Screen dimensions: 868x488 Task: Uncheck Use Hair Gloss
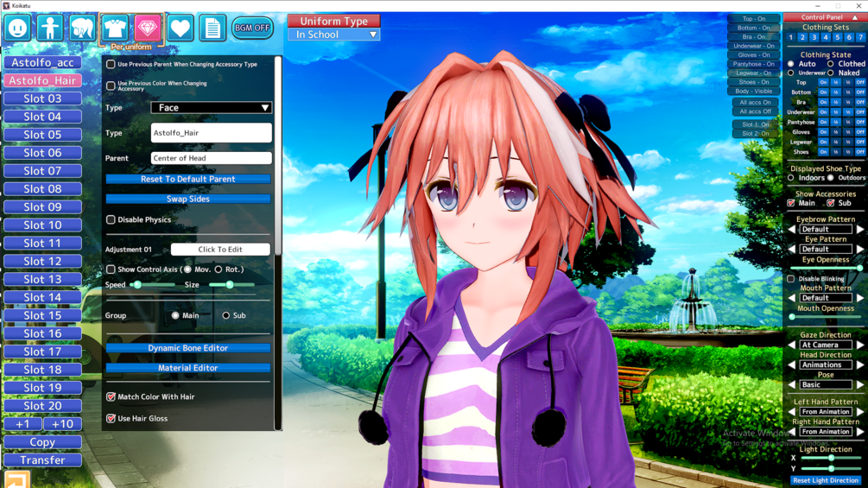111,418
